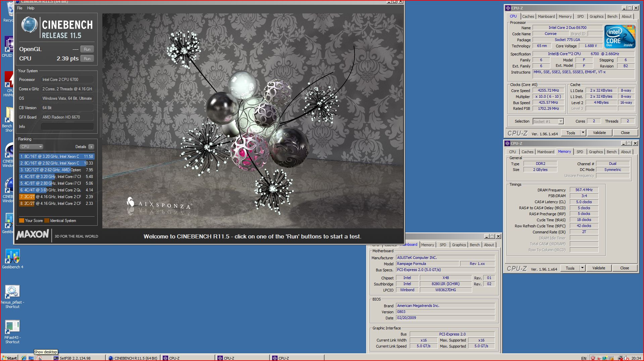644x361 pixels.
Task: Click CPU-Z icon in Memory window title bar
Action: coord(507,143)
